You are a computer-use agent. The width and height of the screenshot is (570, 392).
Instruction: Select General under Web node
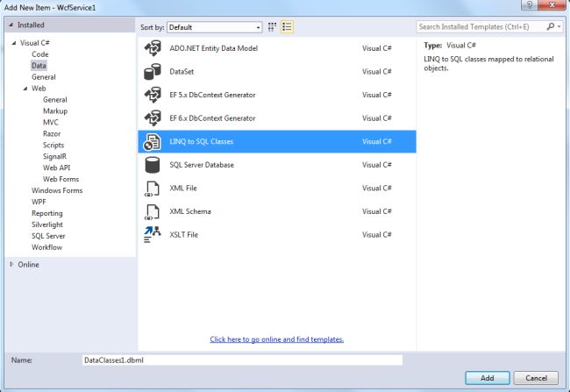coord(55,100)
